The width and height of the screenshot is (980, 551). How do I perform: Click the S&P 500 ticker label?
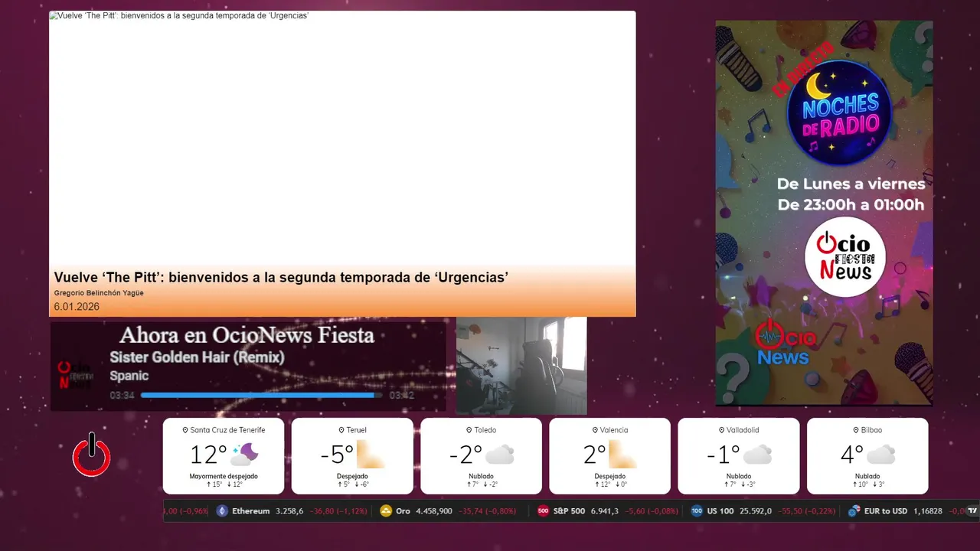(569, 511)
